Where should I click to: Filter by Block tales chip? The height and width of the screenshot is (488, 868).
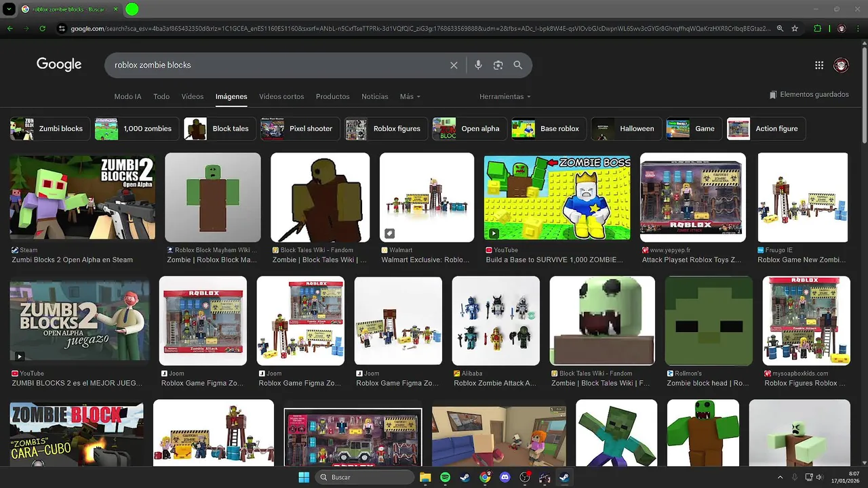pyautogui.click(x=220, y=128)
